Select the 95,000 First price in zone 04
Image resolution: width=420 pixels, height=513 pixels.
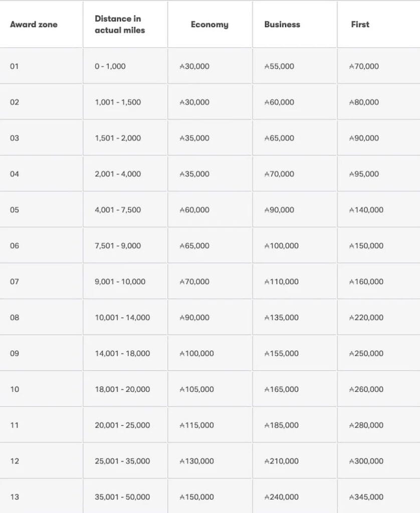point(364,174)
